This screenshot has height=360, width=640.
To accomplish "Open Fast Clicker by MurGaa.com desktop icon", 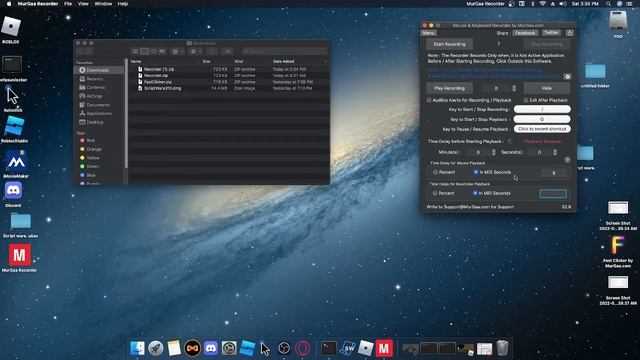I will 618,246.
